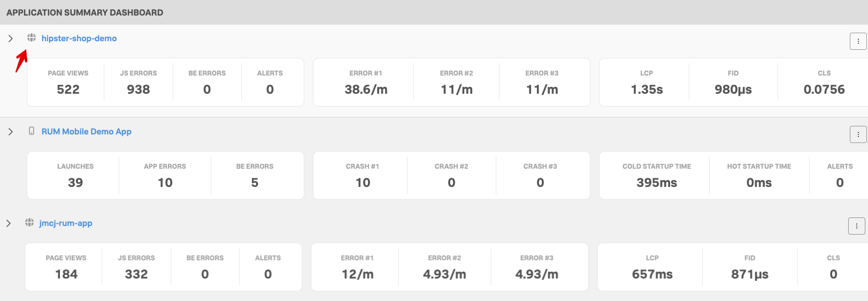Expand the RUM Mobile Demo App chevron
The width and height of the screenshot is (868, 301).
(x=10, y=132)
